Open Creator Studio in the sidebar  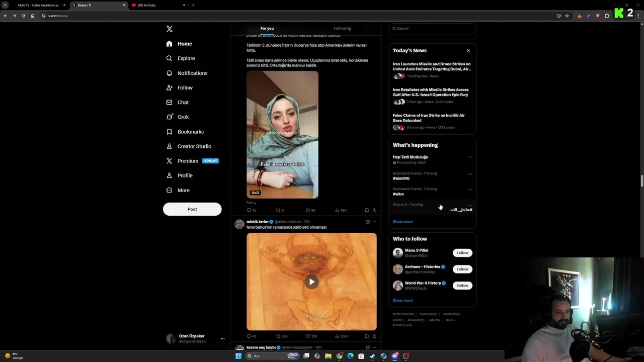[189, 146]
